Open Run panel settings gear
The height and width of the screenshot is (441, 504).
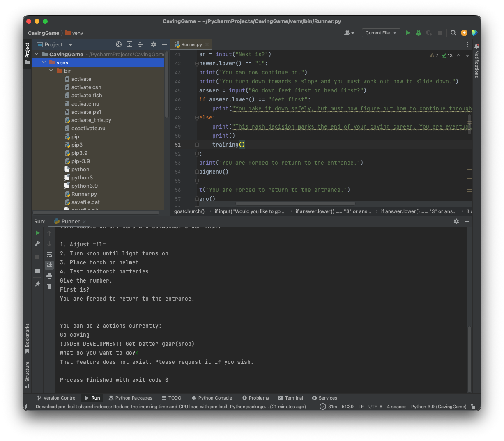(x=456, y=221)
